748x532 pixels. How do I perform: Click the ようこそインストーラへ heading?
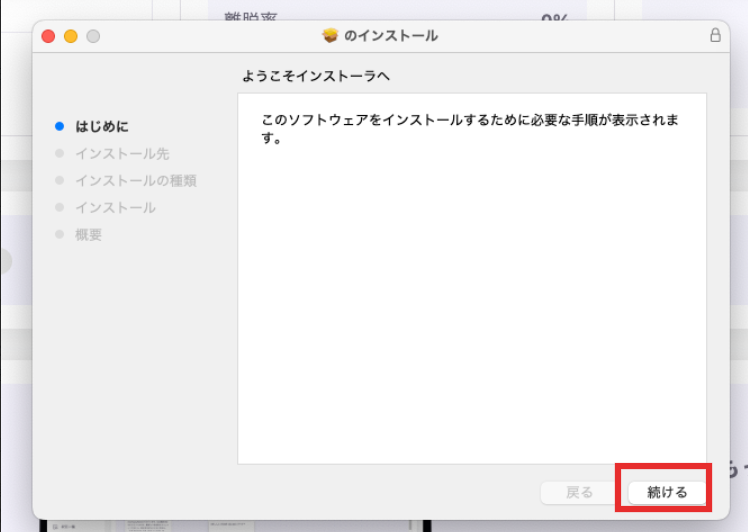coord(315,76)
